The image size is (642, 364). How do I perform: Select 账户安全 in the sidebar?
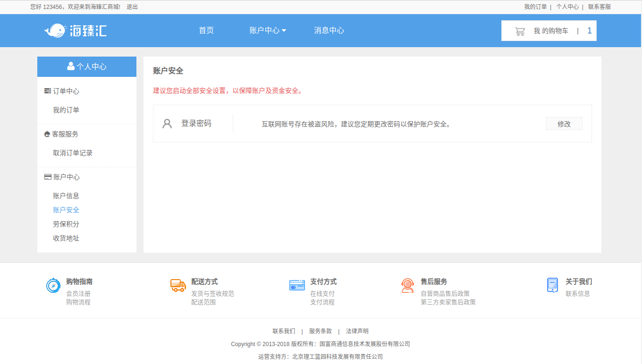coord(66,210)
